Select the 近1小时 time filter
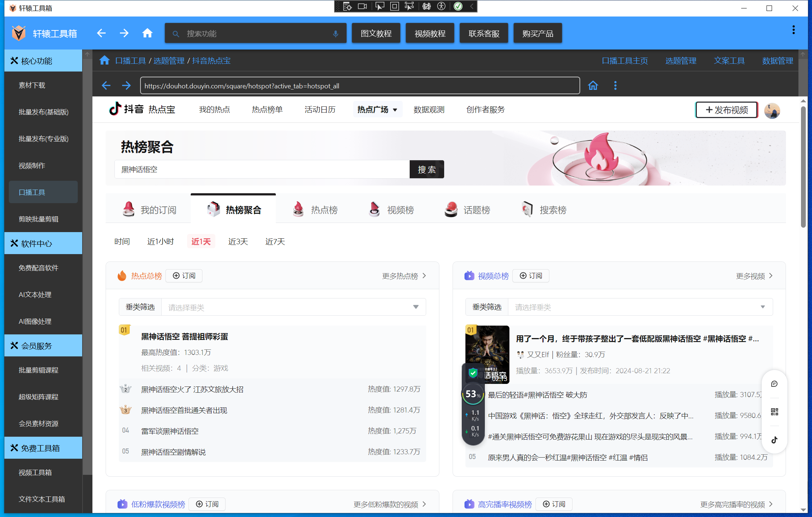Image resolution: width=812 pixels, height=517 pixels. tap(160, 242)
